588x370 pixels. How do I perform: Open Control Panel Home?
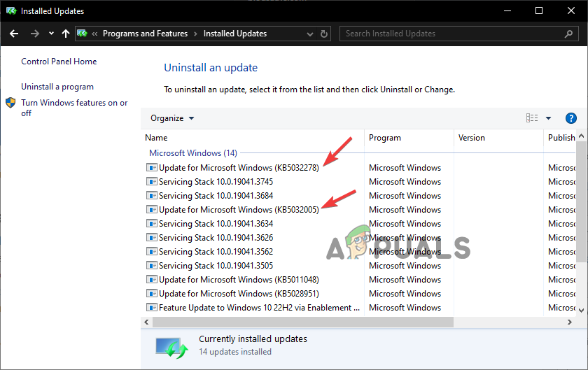pyautogui.click(x=59, y=62)
